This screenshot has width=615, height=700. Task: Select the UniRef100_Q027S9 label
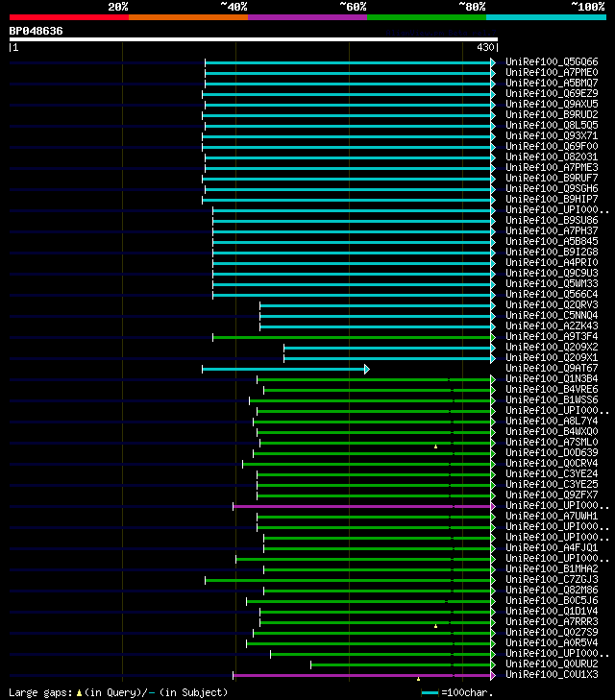(552, 633)
